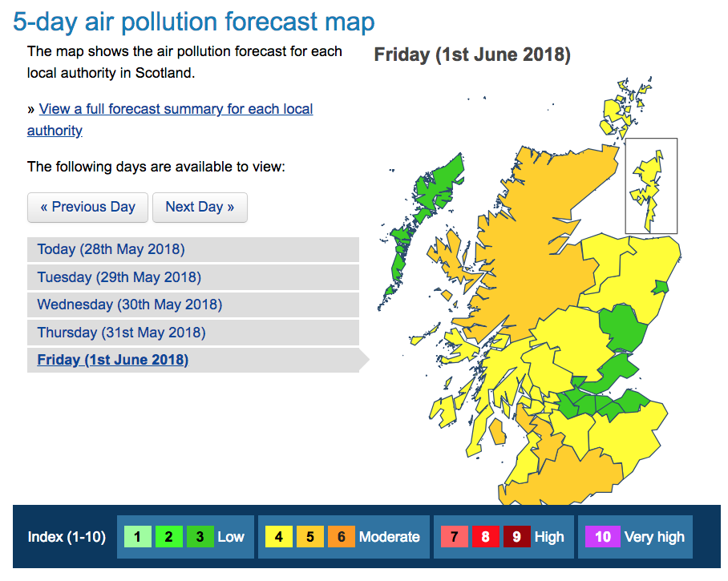Click index 8 red swatch
This screenshot has width=728, height=581.
486,537
